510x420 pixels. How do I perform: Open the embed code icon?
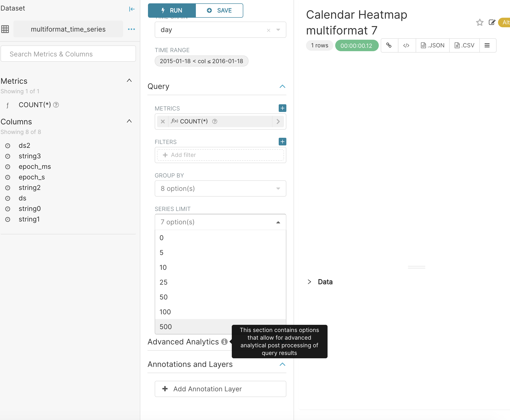pos(406,45)
